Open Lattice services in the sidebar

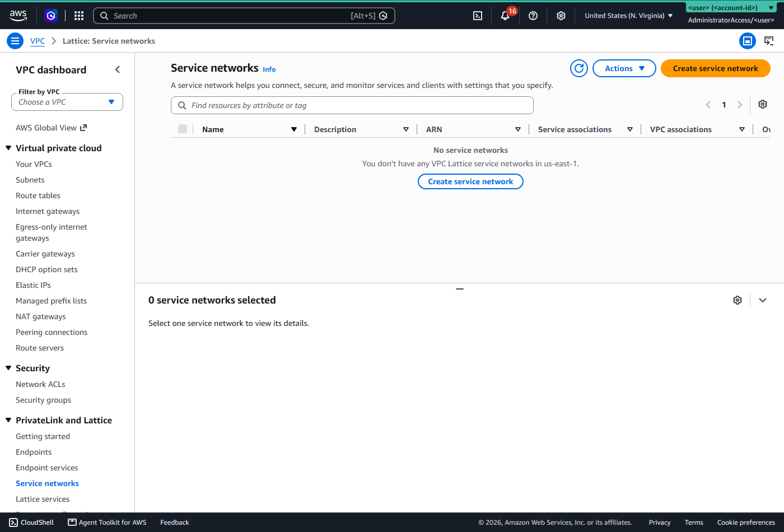click(x=43, y=499)
